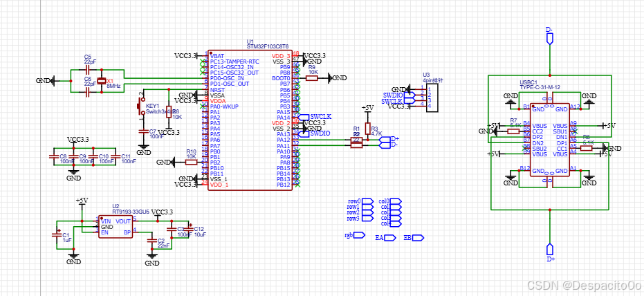Select the C1 1uF polarized capacitor
Viewport: 644px width, 296px height.
point(57,235)
